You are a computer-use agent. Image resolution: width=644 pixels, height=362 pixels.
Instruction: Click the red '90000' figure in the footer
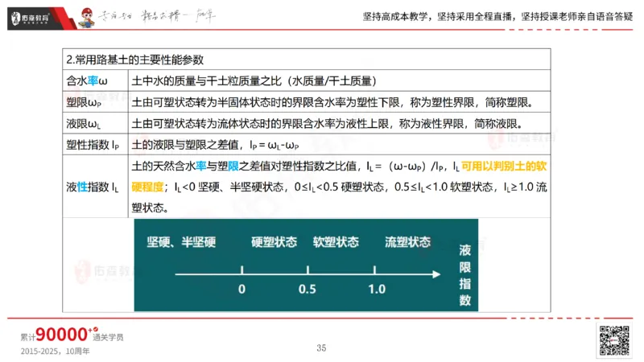62,335
